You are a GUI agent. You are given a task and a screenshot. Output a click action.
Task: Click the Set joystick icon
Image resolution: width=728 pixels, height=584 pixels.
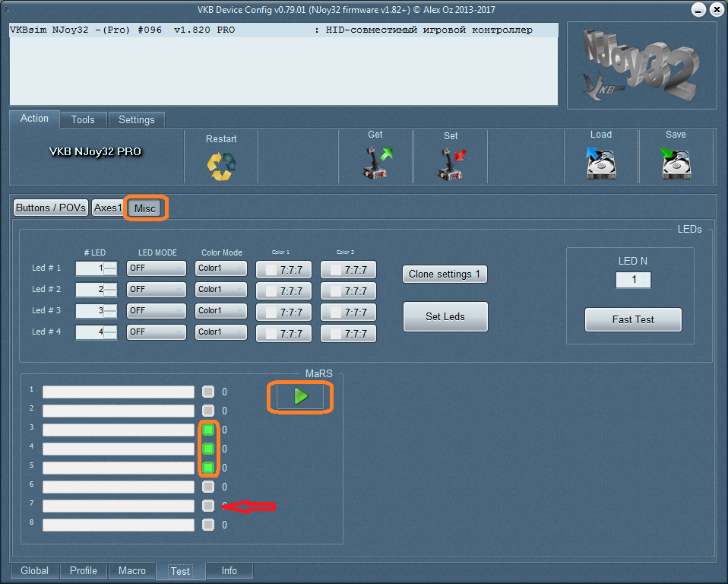451,163
